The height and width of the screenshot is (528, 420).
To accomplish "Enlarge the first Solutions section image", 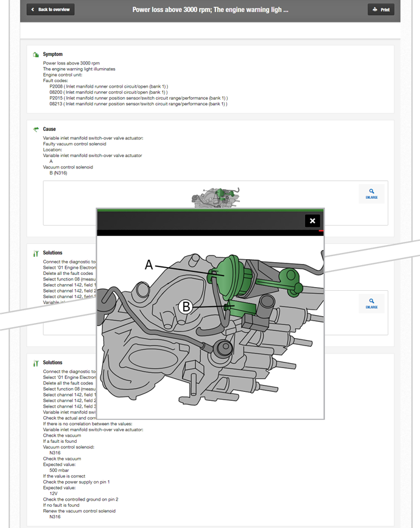I will (371, 304).
